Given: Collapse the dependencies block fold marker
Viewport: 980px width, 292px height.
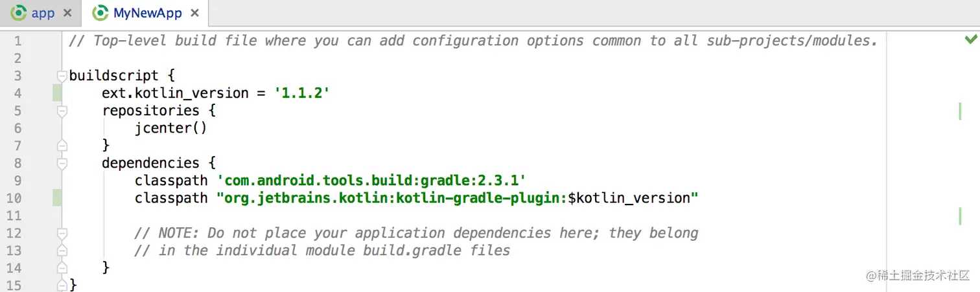Looking at the screenshot, I should click(x=62, y=163).
